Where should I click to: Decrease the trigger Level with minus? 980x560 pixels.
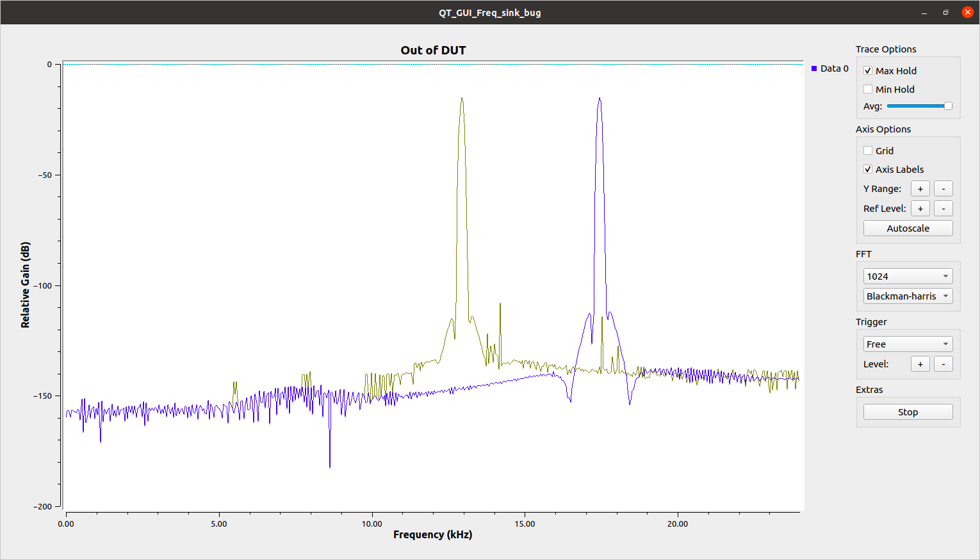pyautogui.click(x=943, y=364)
